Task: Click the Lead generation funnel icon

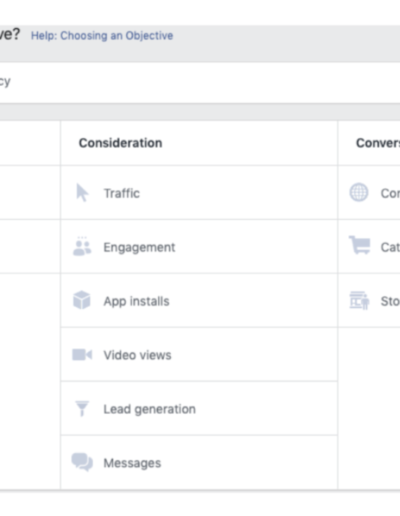Action: (82, 408)
